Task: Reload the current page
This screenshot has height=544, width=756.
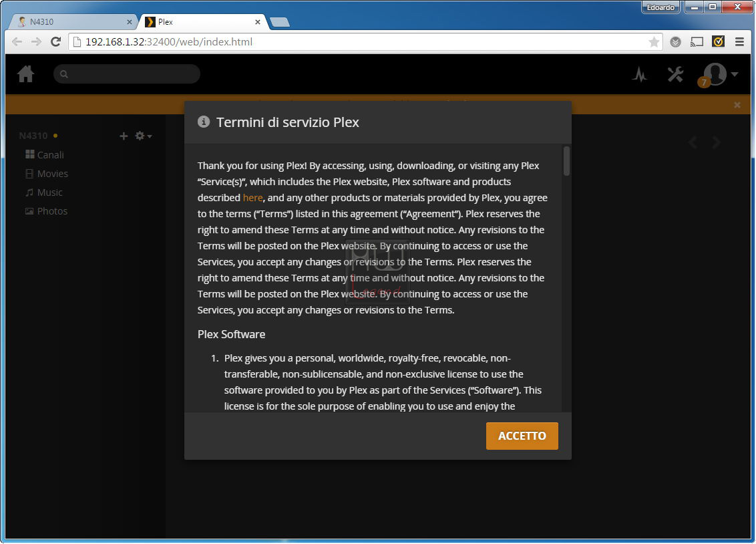Action: [56, 42]
